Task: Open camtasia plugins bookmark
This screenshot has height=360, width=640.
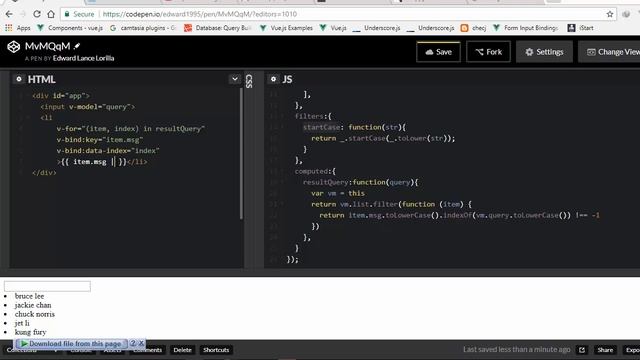Action: 143,28
